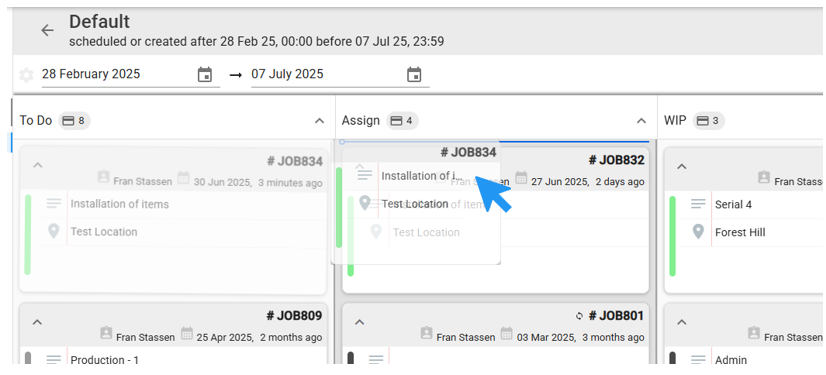This screenshot has width=826, height=375.
Task: Open calendar picker for 07 July 2025
Action: pyautogui.click(x=414, y=74)
